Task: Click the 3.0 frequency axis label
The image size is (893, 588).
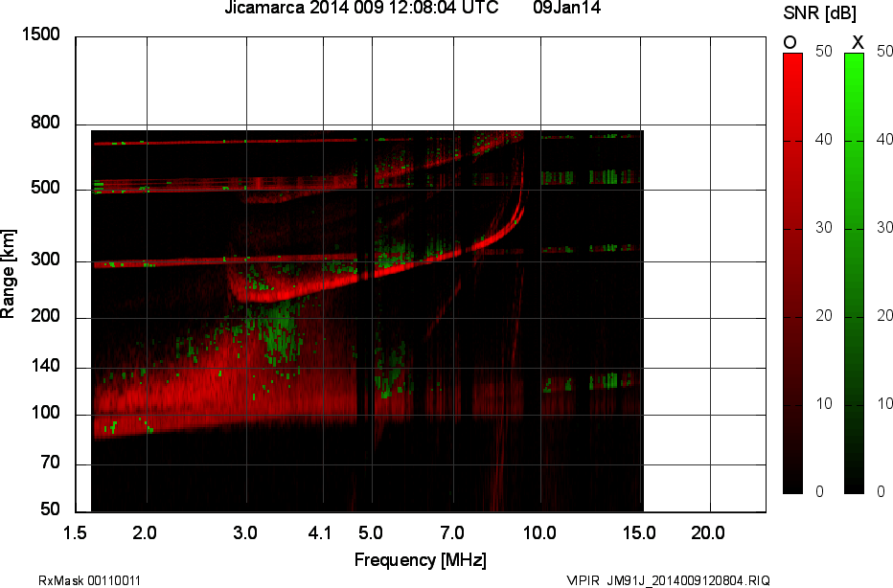Action: tap(245, 533)
